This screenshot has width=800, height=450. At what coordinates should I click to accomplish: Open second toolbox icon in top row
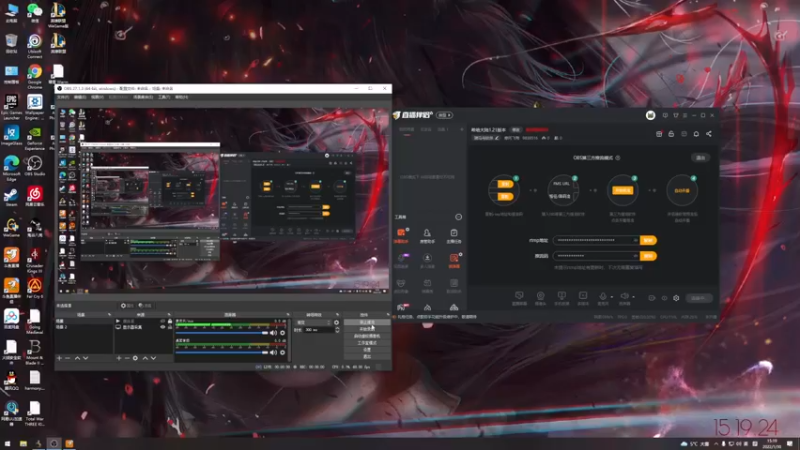pos(427,233)
